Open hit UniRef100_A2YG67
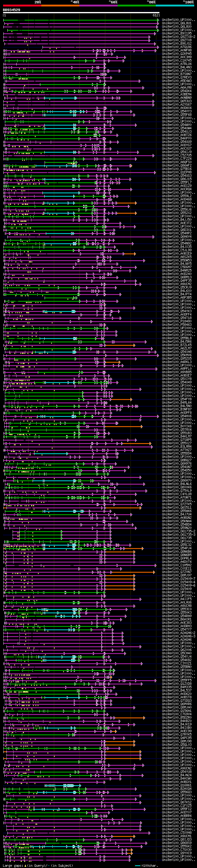Image resolution: width=197 pixels, height=868 pixels. pos(177,104)
